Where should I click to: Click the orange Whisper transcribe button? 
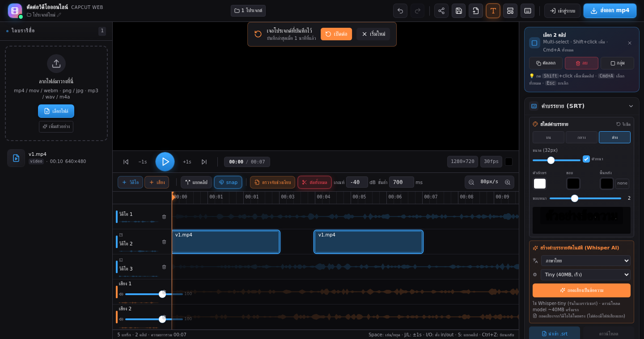pos(581,290)
